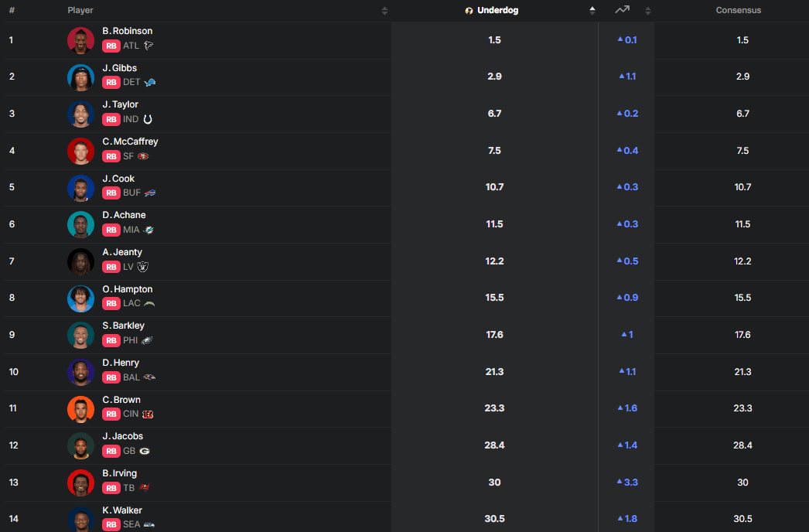Click B. Irving's 3.3 trend value
809x532 pixels.
627,482
